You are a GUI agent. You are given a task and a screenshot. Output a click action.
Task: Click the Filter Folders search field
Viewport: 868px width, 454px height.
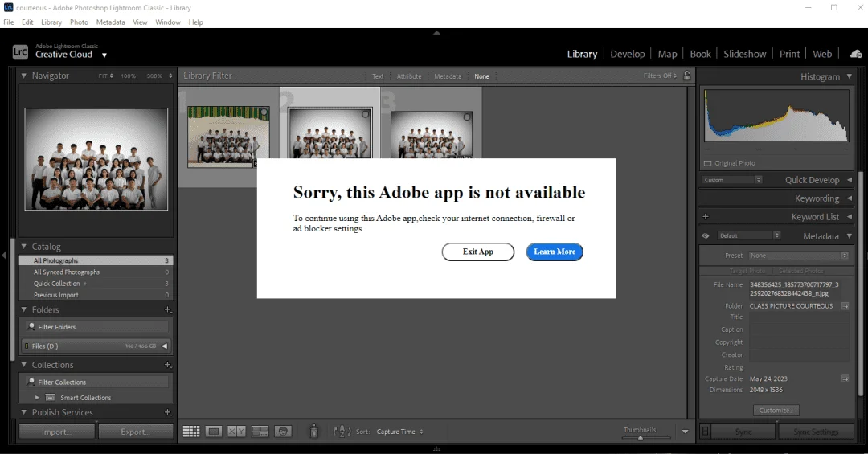click(96, 327)
